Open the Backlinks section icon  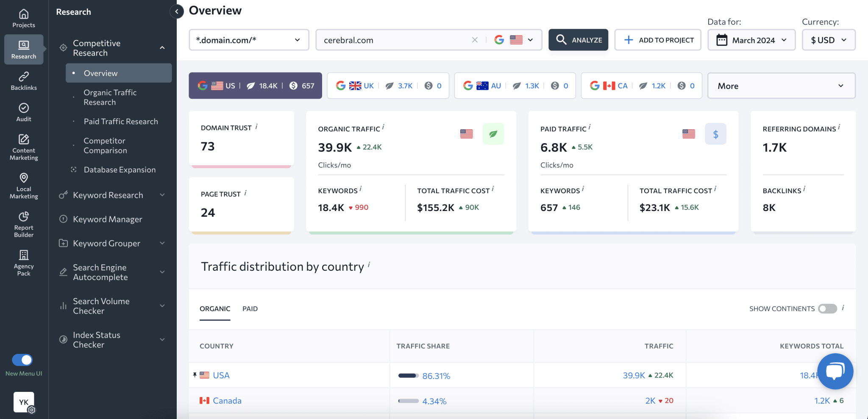[x=24, y=81]
